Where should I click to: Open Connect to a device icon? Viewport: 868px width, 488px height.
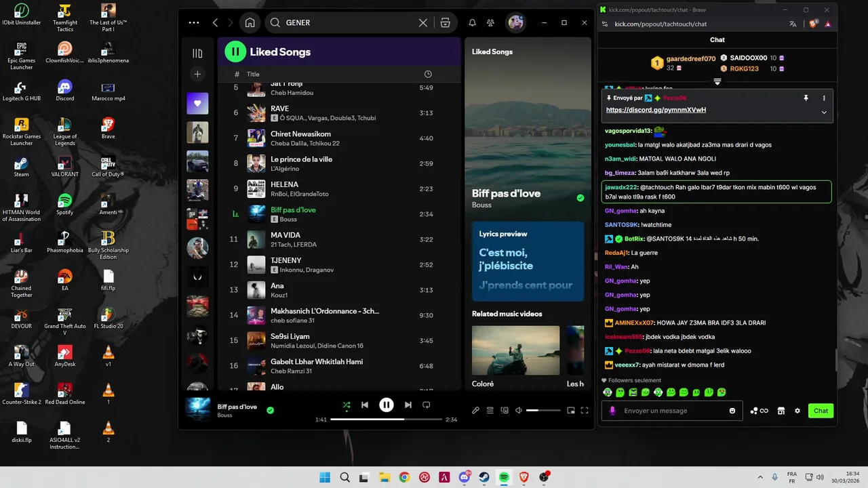tap(505, 410)
